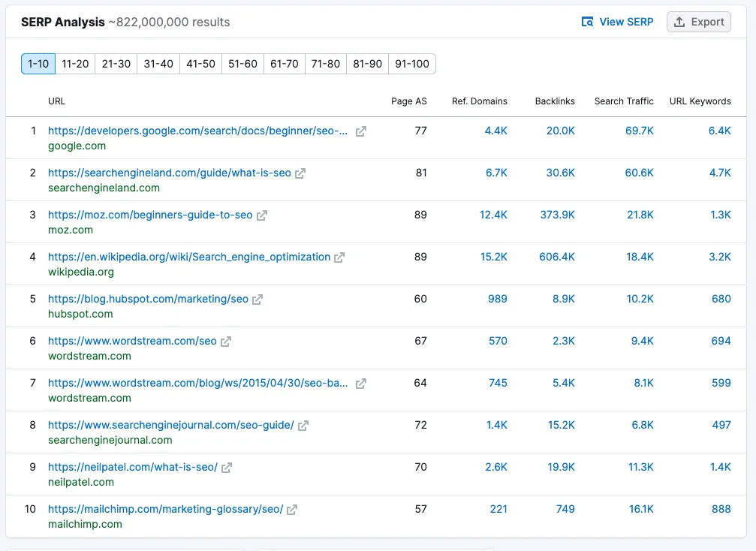Open 16.1K search traffic for mailchimp.com
This screenshot has width=756, height=551.
(641, 509)
